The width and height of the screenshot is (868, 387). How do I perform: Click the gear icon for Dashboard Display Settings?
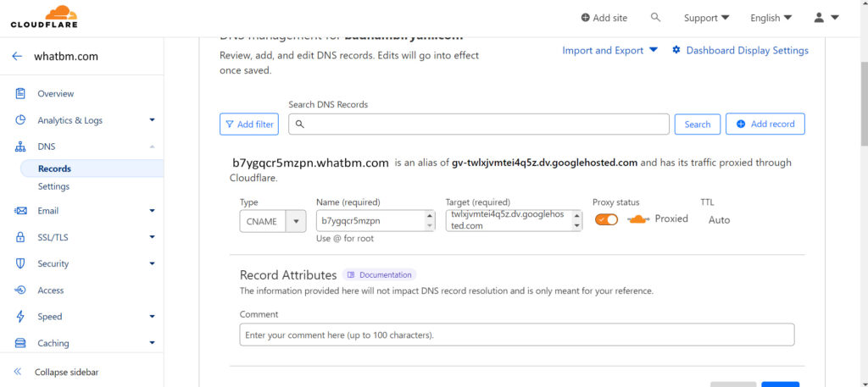(676, 50)
